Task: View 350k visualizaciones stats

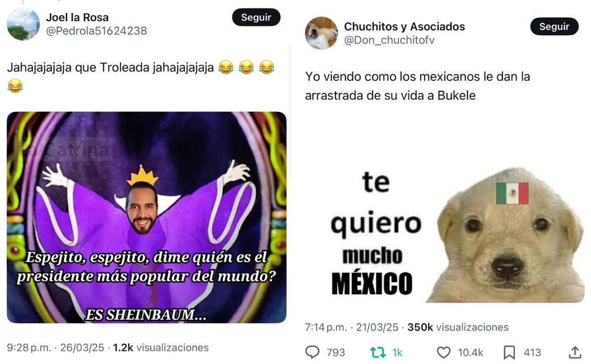Action: 458,327
